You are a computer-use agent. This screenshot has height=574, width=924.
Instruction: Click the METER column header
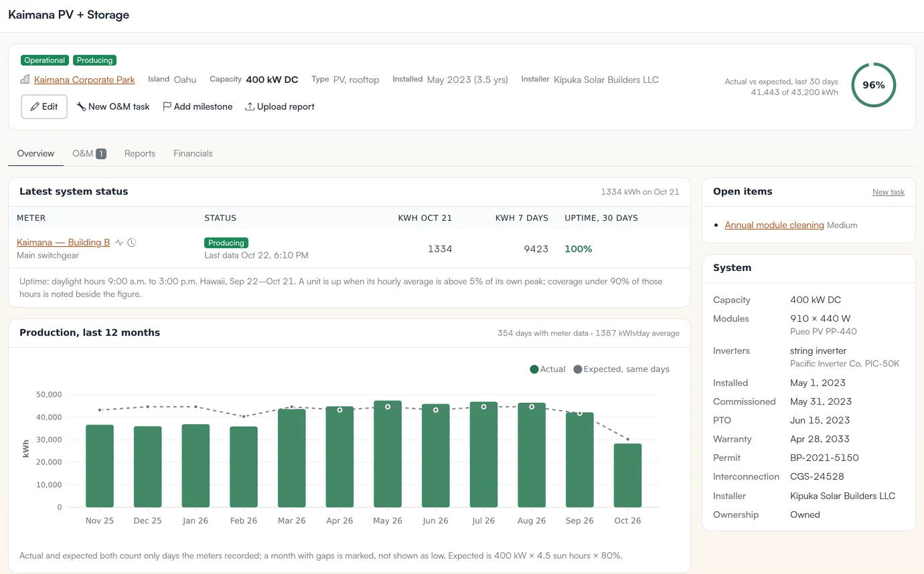click(x=31, y=218)
